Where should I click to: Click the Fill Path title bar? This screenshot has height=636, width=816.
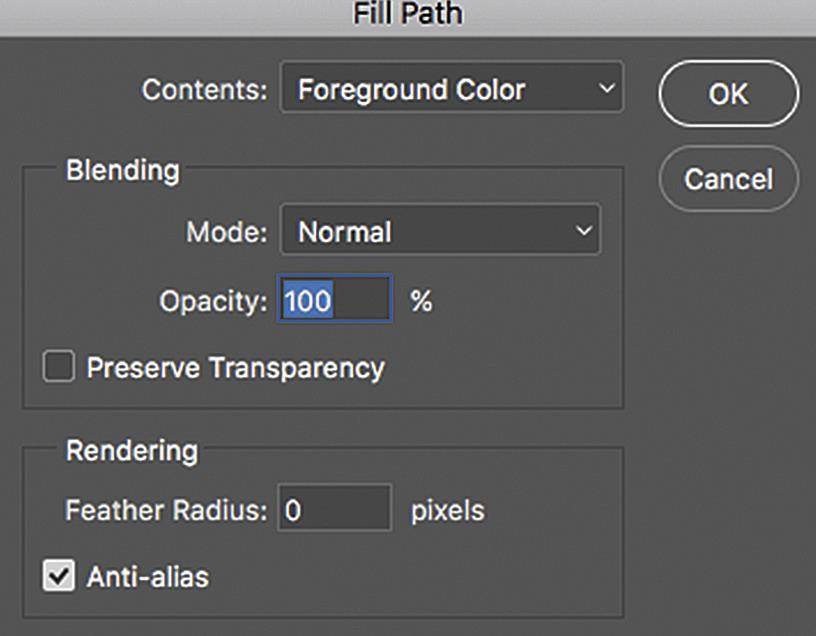[408, 16]
